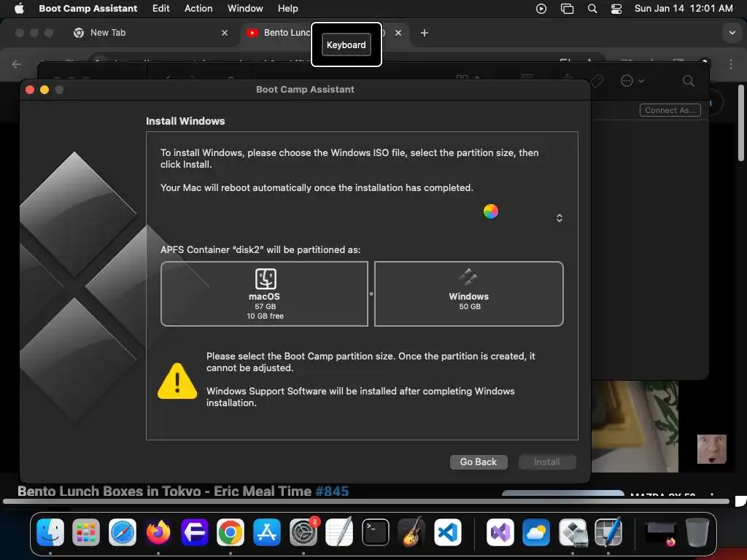The image size is (747, 560).
Task: Click the Connect As... button
Action: pyautogui.click(x=670, y=110)
